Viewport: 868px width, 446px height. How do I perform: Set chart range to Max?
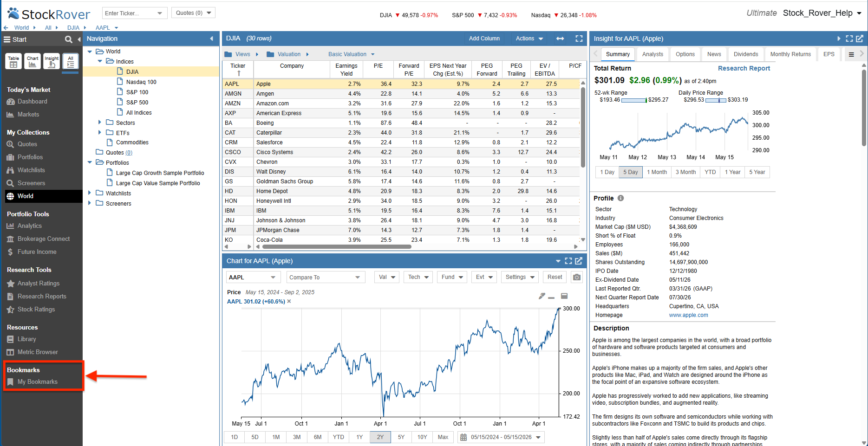[x=443, y=437]
